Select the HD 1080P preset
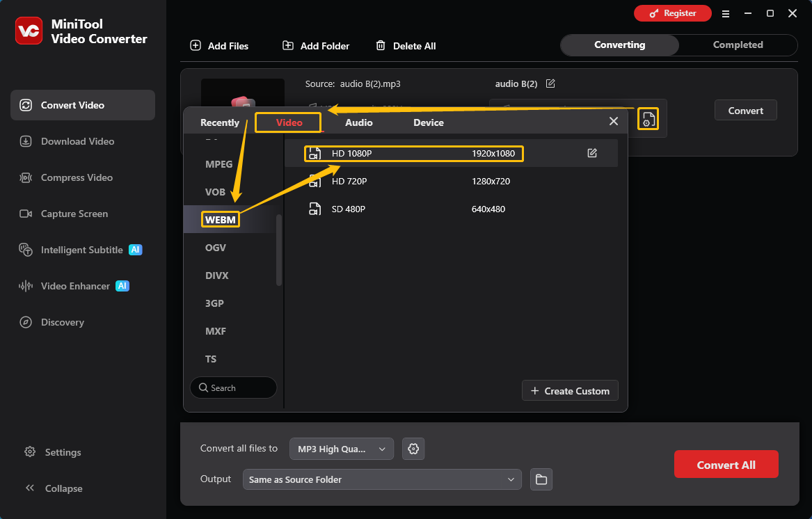Screen dimensions: 812x519 click(x=451, y=153)
